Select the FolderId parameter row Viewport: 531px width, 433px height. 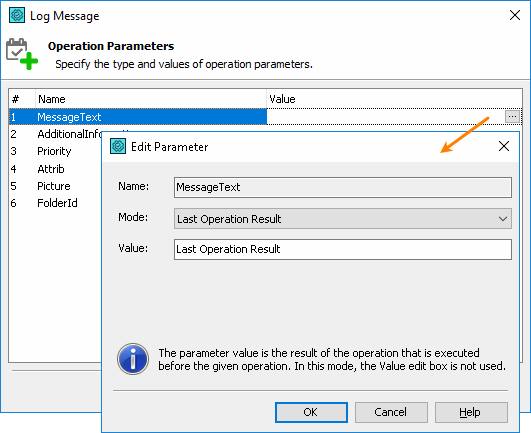(56, 203)
